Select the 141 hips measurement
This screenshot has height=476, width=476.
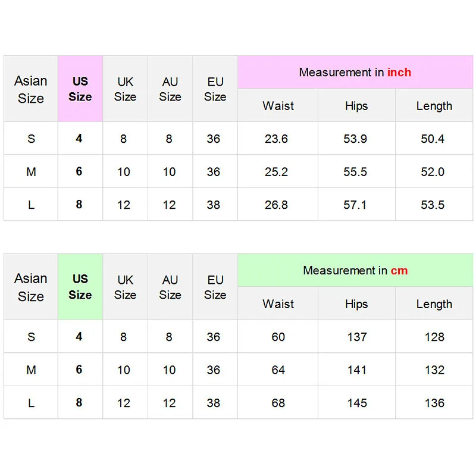(x=357, y=370)
